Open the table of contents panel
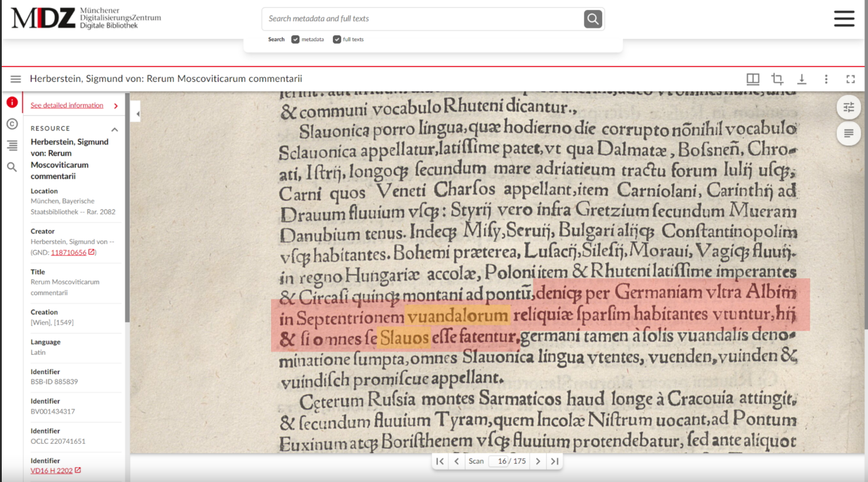This screenshot has width=868, height=482. tap(12, 146)
